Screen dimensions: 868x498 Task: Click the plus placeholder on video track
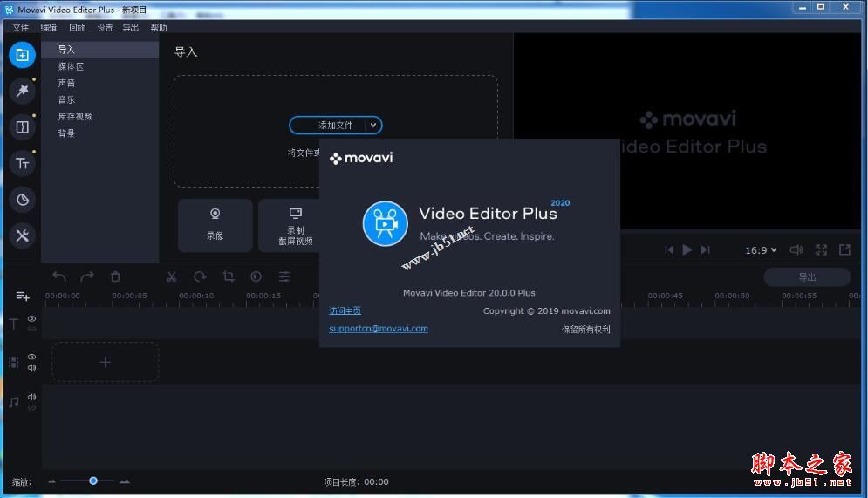[x=106, y=363]
